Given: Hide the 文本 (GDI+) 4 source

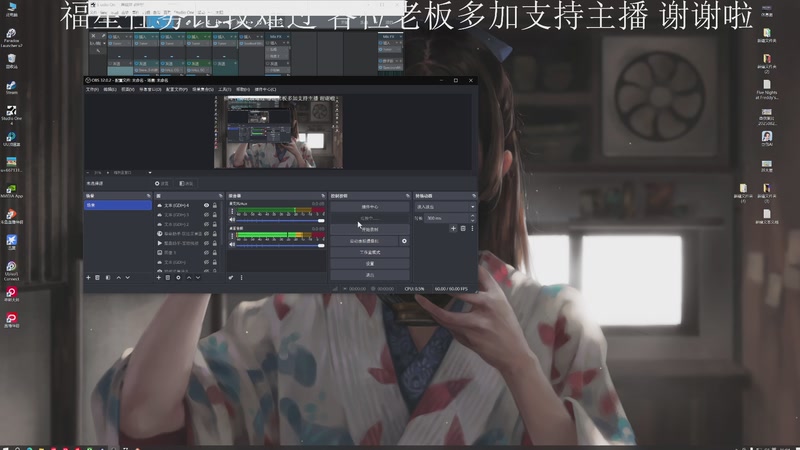Looking at the screenshot, I should click(x=206, y=206).
